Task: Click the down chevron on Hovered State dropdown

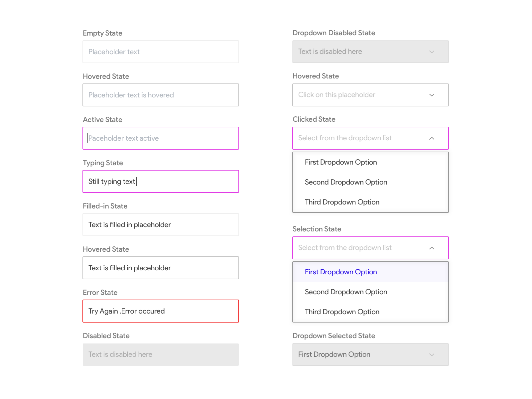Action: tap(432, 95)
